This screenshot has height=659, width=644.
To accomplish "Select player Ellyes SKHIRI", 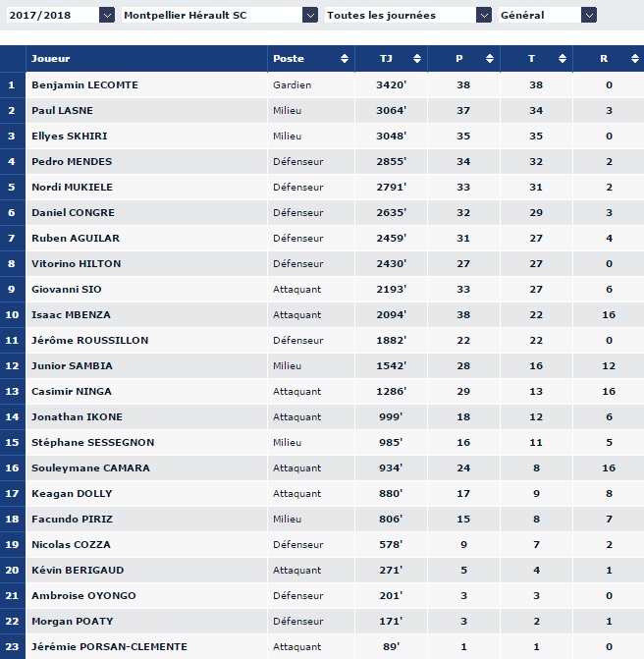I will 70,137.
